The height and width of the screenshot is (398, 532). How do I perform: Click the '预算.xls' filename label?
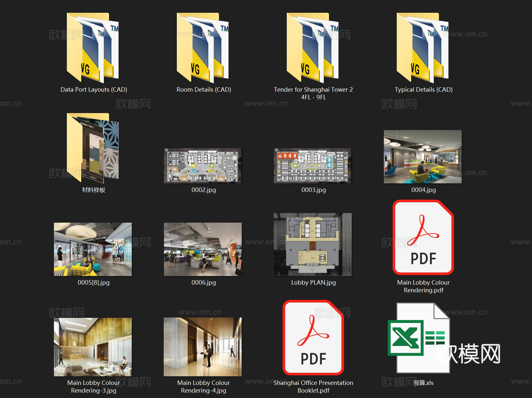click(x=423, y=383)
